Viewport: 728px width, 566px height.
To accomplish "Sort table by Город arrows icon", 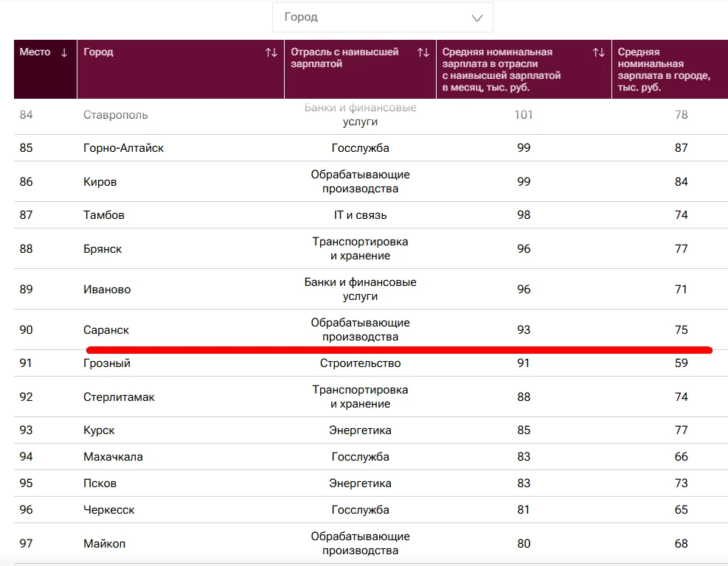I will 271,52.
